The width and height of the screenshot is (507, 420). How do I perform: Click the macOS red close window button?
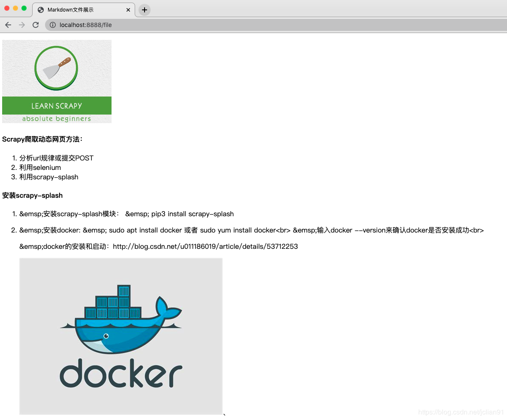pos(7,8)
